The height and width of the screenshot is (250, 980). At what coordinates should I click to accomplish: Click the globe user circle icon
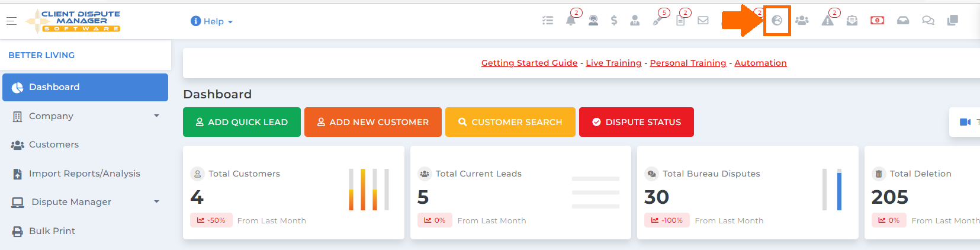pos(777,21)
